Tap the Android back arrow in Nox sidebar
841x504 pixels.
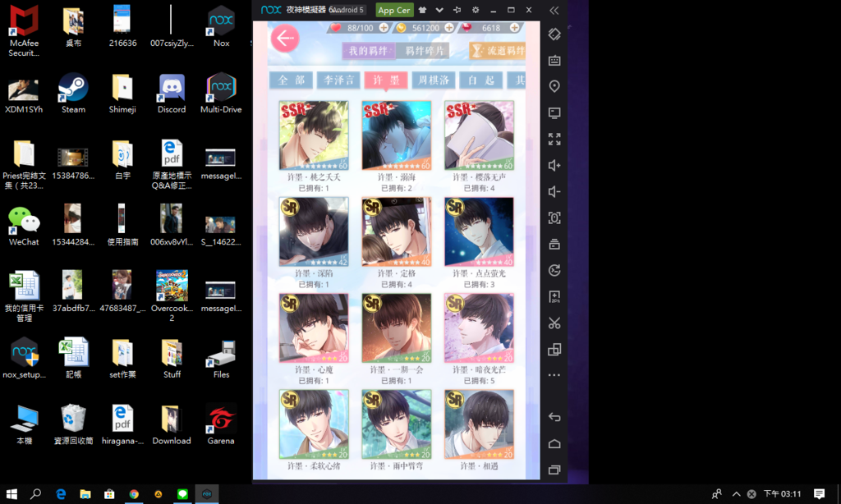coord(554,417)
